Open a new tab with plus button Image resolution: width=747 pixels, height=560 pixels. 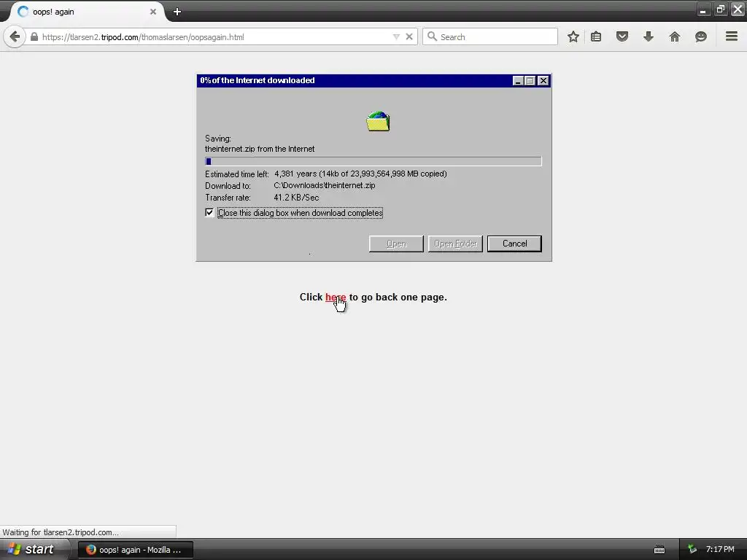pyautogui.click(x=177, y=12)
